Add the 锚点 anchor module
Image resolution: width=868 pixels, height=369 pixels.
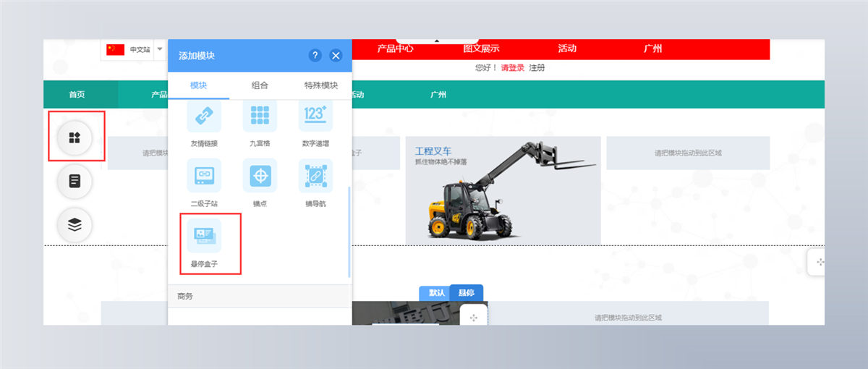tap(260, 176)
